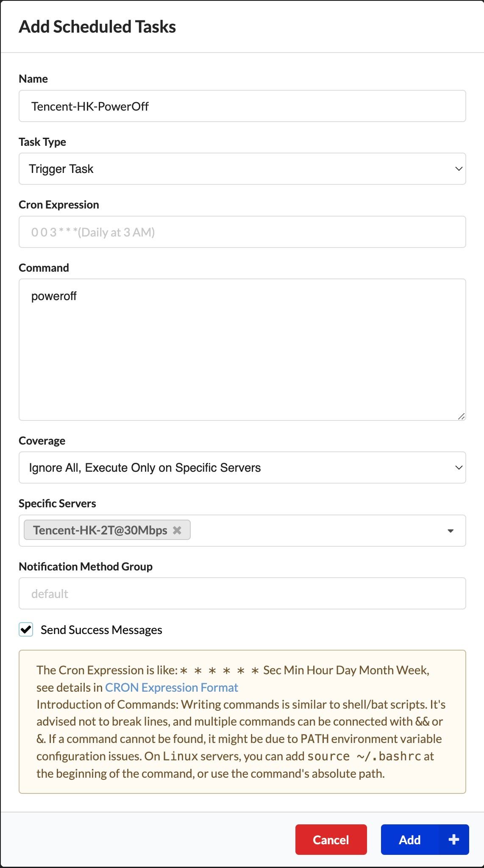The image size is (484, 868).
Task: Click the Task Type chevron arrow
Action: (x=459, y=169)
